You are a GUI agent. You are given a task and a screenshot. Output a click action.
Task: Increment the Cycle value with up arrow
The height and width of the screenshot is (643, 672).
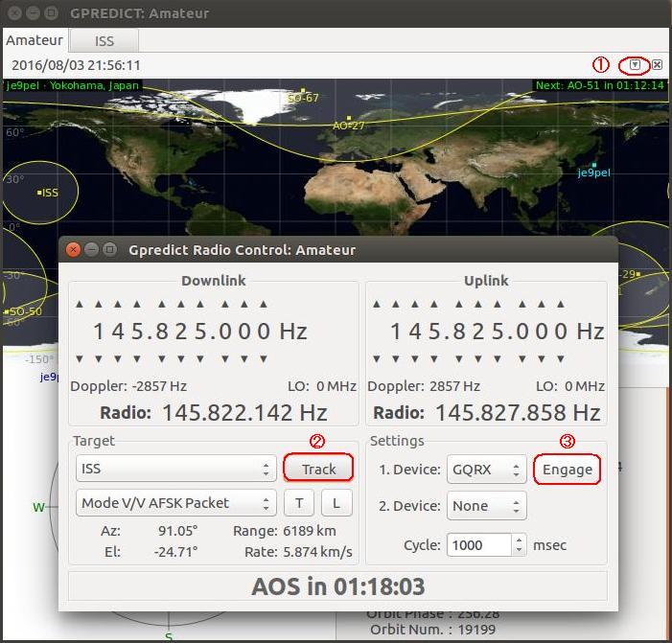tap(519, 540)
